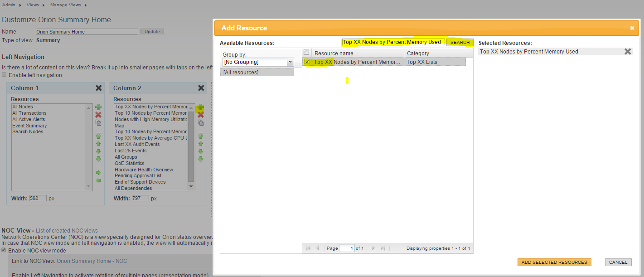Select [All resources] group
Viewport: 644px width, 277px height.
(x=257, y=73)
